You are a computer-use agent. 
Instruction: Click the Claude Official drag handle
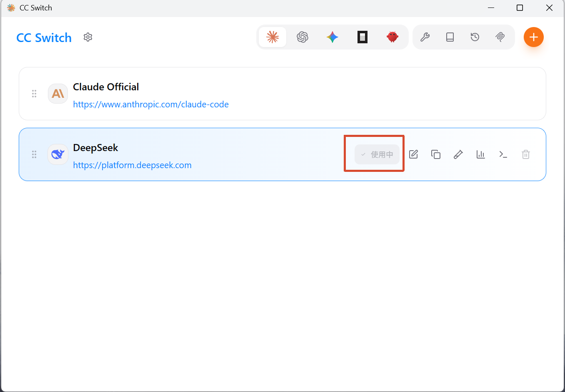pyautogui.click(x=34, y=94)
